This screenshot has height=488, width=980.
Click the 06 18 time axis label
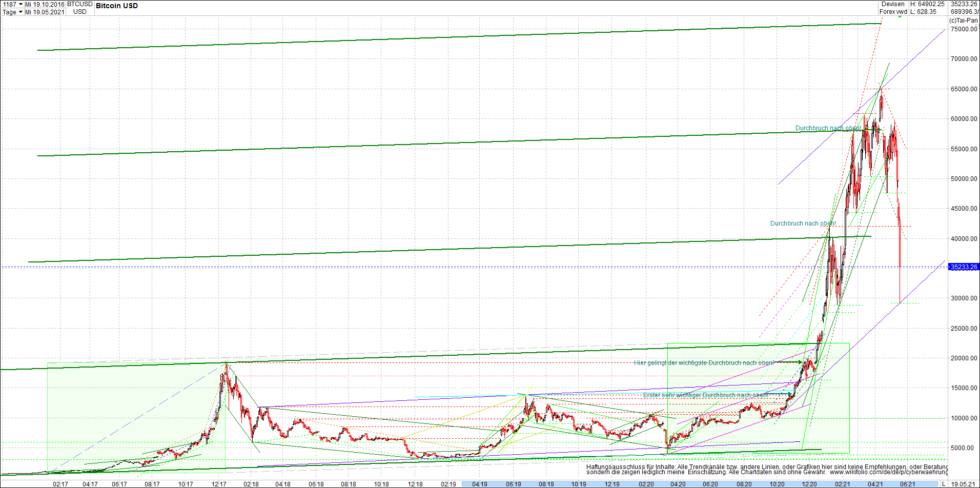[x=316, y=484]
